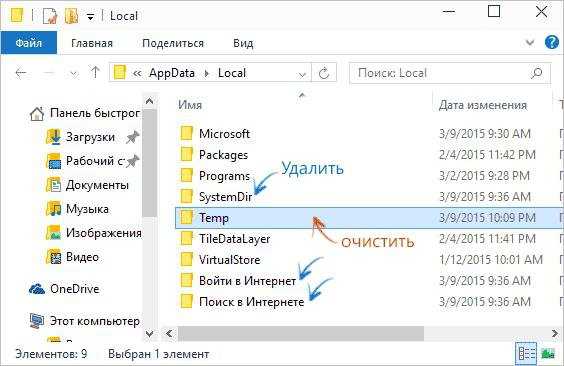
Task: Click the horizontal scrollbar right arrow
Action: [x=555, y=333]
